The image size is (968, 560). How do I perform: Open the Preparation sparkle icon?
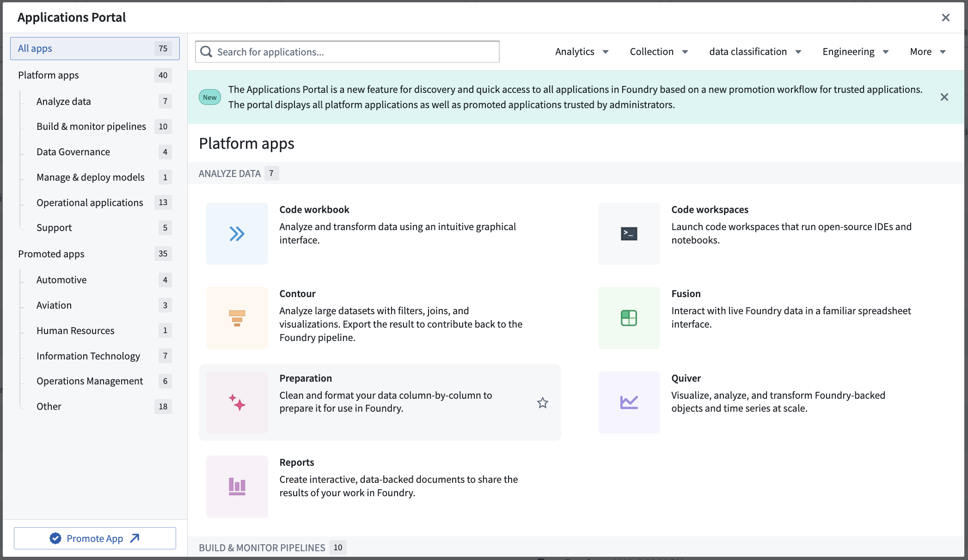click(x=237, y=402)
